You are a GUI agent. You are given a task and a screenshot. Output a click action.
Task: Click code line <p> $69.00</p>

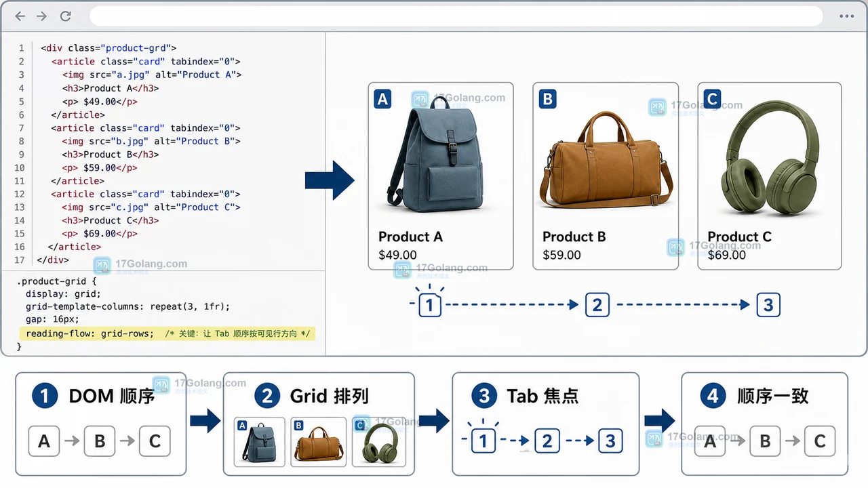[x=100, y=234]
